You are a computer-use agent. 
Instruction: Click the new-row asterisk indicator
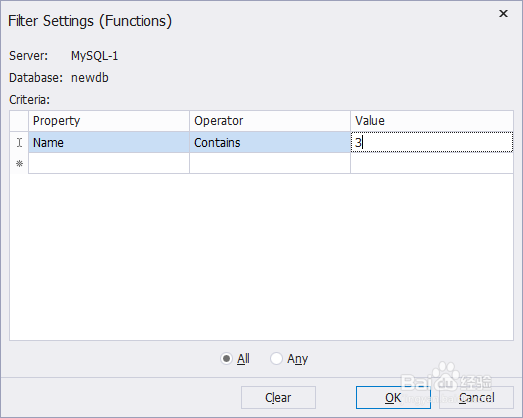coord(19,163)
